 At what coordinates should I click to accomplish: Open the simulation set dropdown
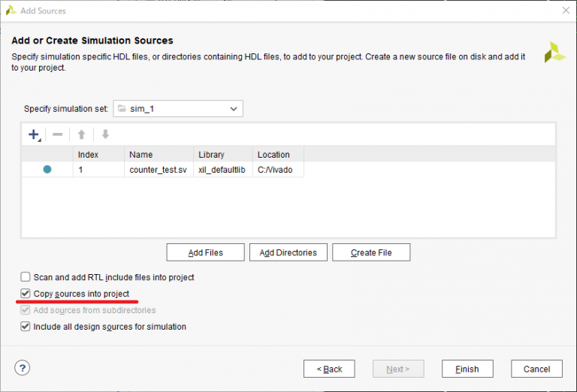tap(178, 109)
